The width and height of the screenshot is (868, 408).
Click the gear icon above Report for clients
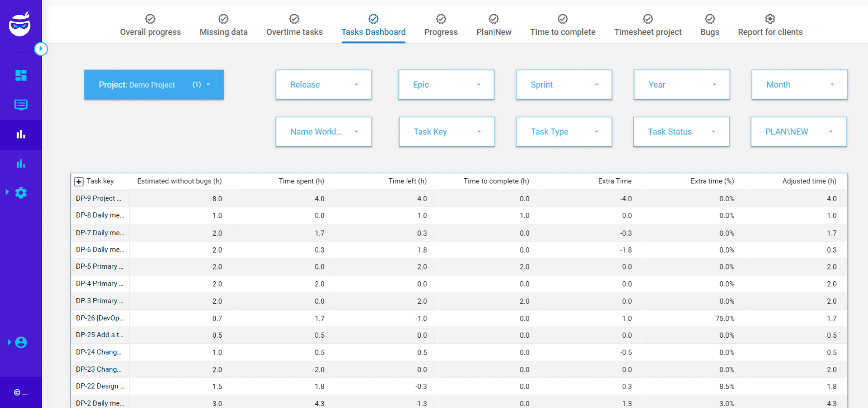[770, 18]
